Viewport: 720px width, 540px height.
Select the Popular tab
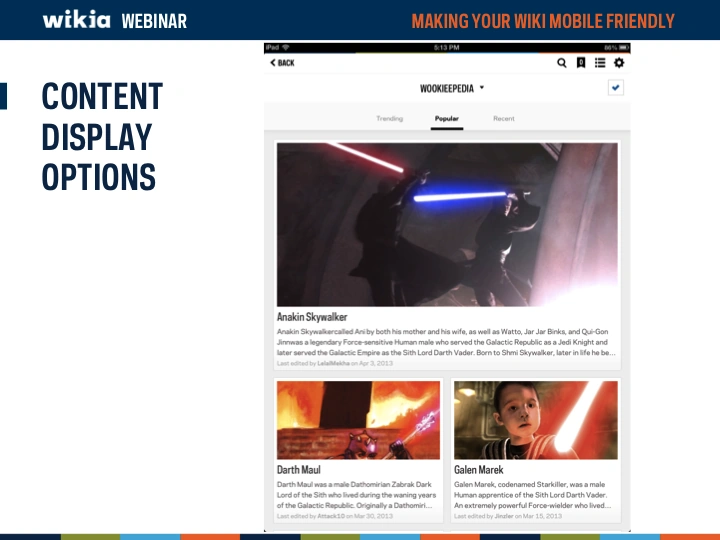tap(447, 119)
